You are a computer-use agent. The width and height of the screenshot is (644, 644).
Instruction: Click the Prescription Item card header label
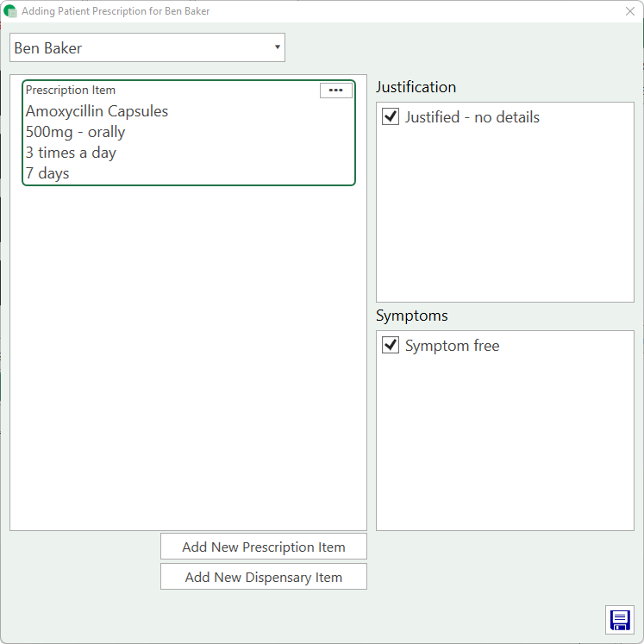71,90
